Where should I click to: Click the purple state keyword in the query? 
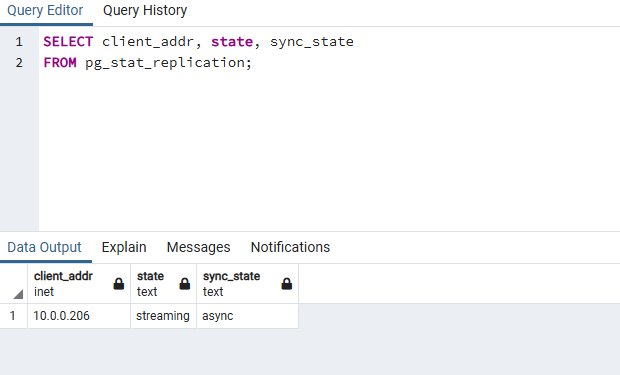click(x=232, y=42)
